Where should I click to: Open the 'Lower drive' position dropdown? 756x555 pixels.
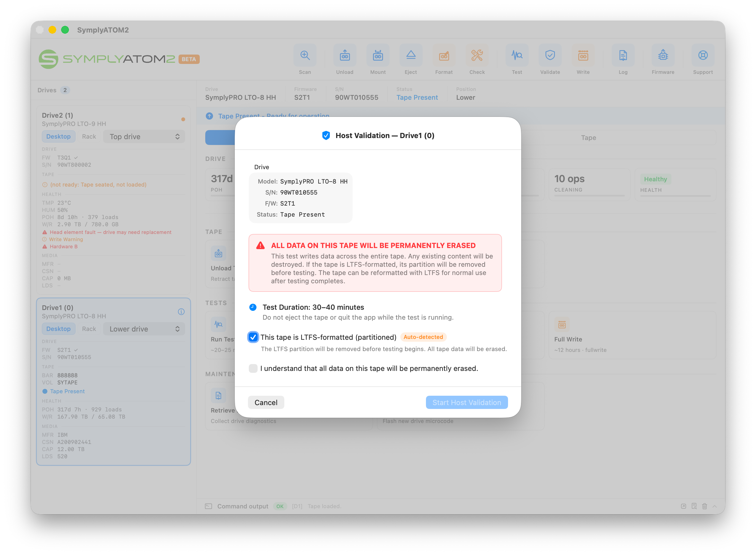click(144, 329)
